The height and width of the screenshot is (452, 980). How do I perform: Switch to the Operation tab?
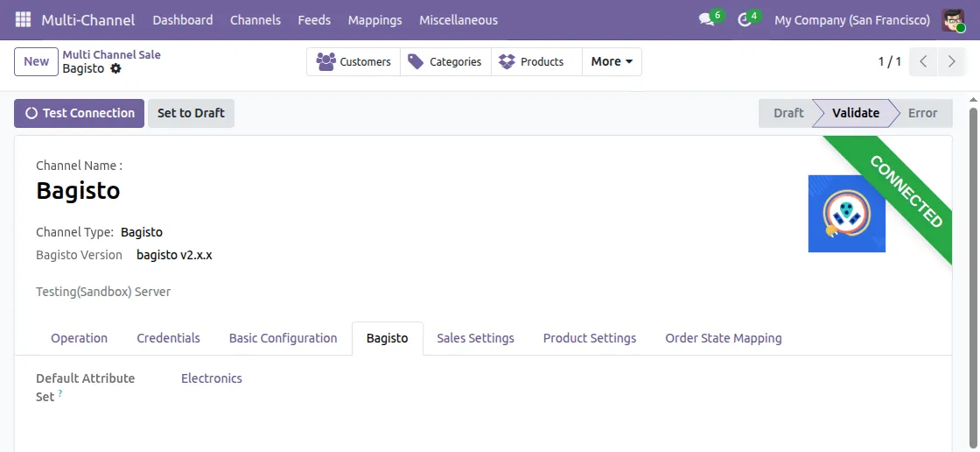(x=80, y=338)
